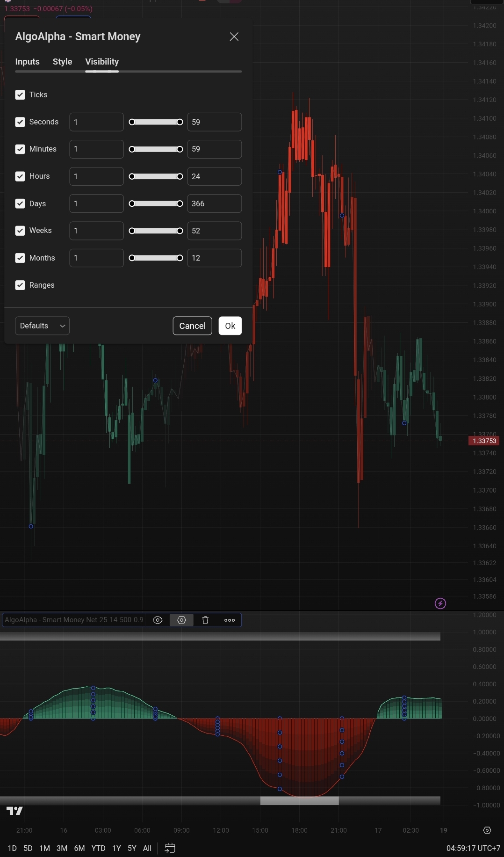Select the 3M time range

[x=62, y=848]
